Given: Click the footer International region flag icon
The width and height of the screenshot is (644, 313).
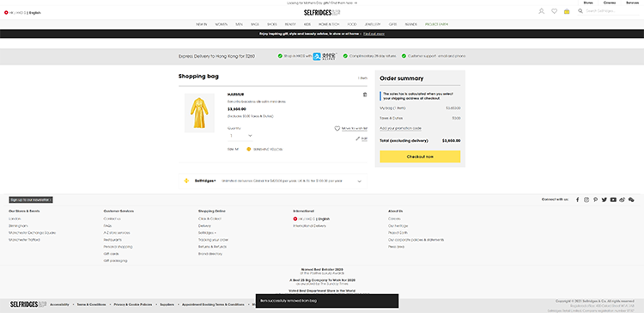Looking at the screenshot, I should (x=295, y=219).
